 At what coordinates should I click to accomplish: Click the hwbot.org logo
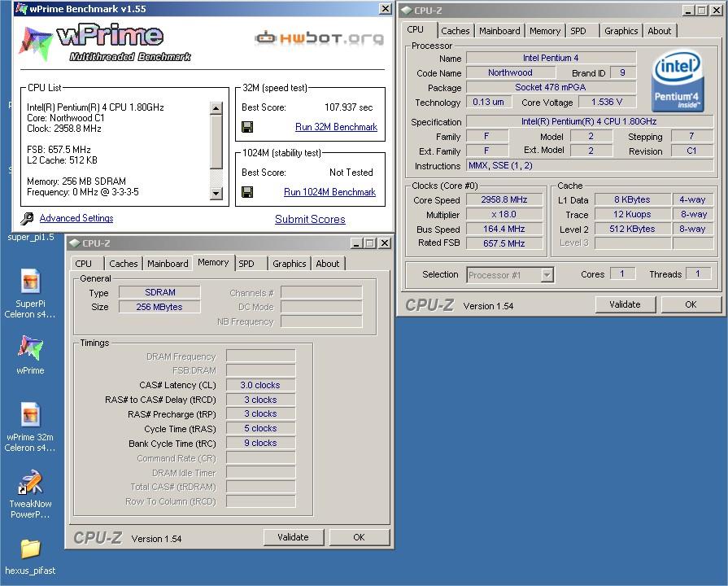320,37
